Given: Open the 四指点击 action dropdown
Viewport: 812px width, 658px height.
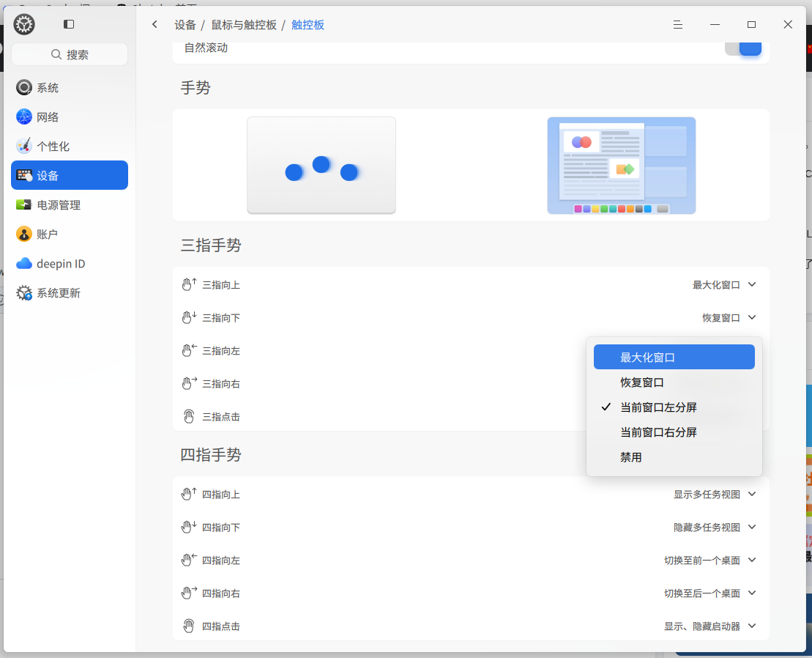Looking at the screenshot, I should (x=710, y=626).
